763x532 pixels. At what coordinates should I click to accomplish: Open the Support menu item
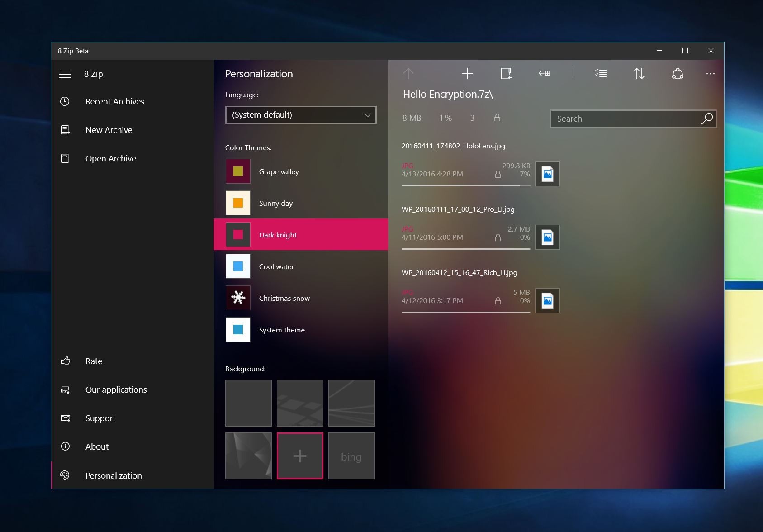pos(132,418)
